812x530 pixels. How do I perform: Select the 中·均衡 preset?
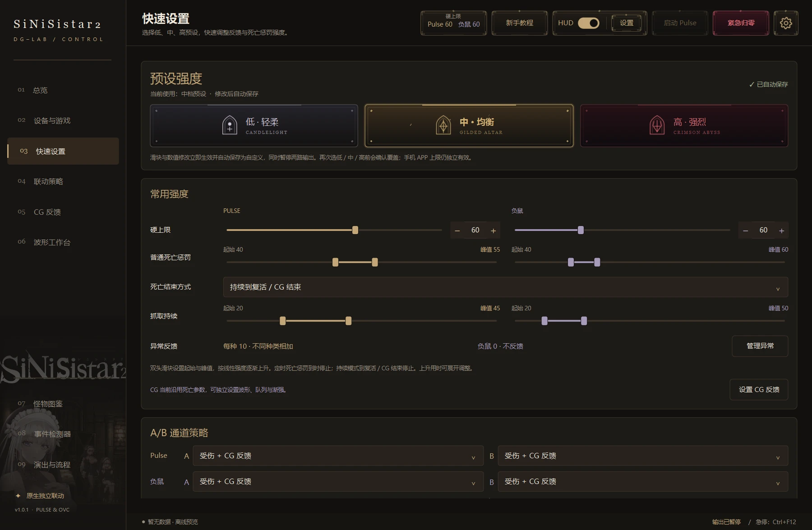pyautogui.click(x=469, y=125)
